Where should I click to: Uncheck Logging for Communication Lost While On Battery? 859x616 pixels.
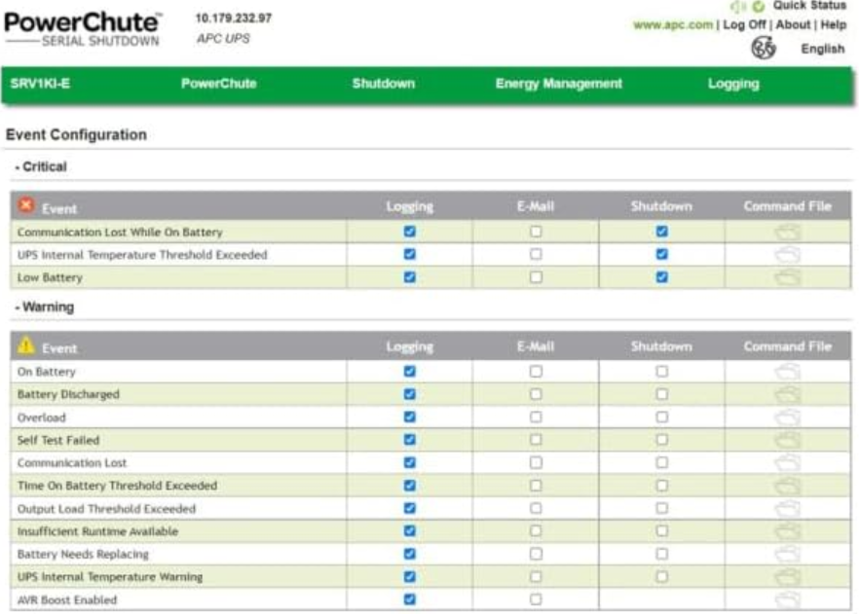click(x=410, y=232)
